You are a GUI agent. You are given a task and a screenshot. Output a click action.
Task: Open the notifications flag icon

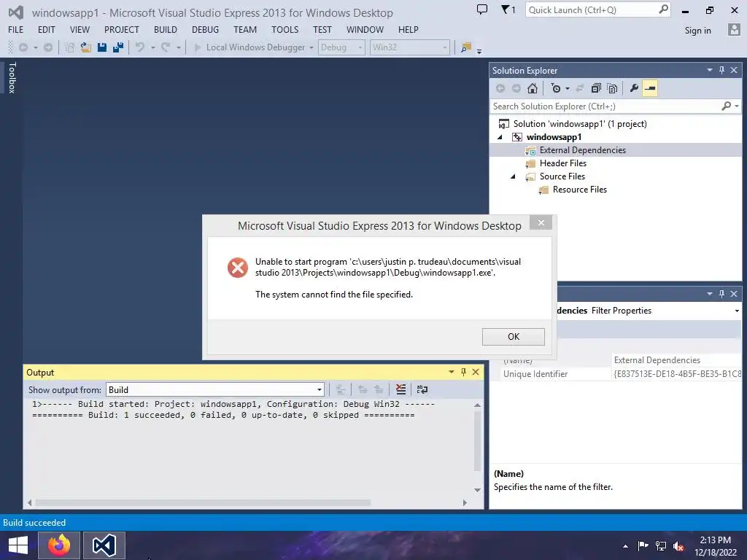508,9
